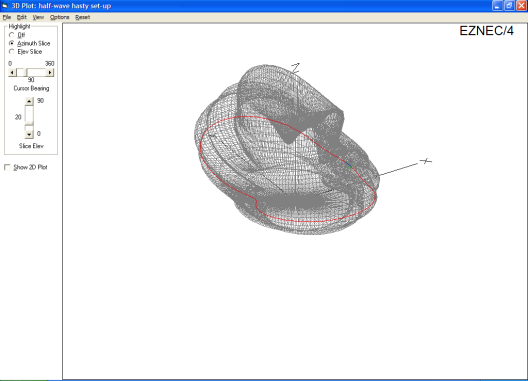The width and height of the screenshot is (528, 381).
Task: Enable the Show 2D Plot checkbox
Action: tap(7, 167)
